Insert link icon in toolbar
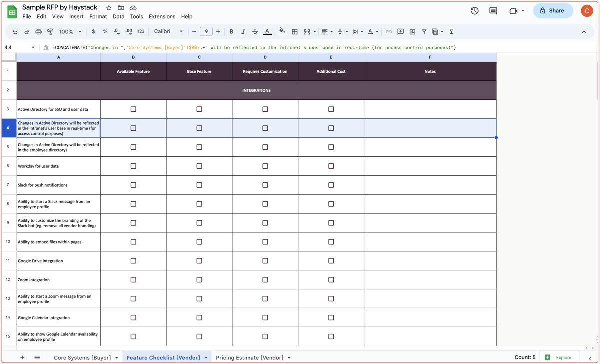 tap(389, 32)
